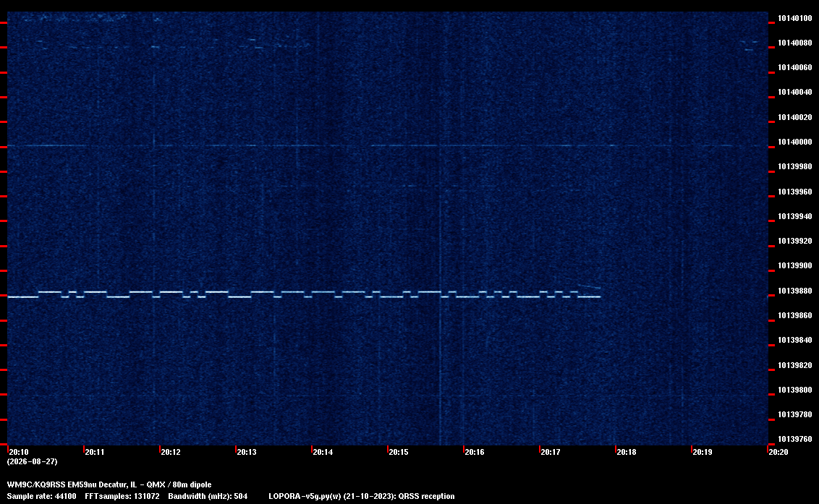The width and height of the screenshot is (819, 504).
Task: Click the 20:12 time axis label
Action: pos(171,452)
